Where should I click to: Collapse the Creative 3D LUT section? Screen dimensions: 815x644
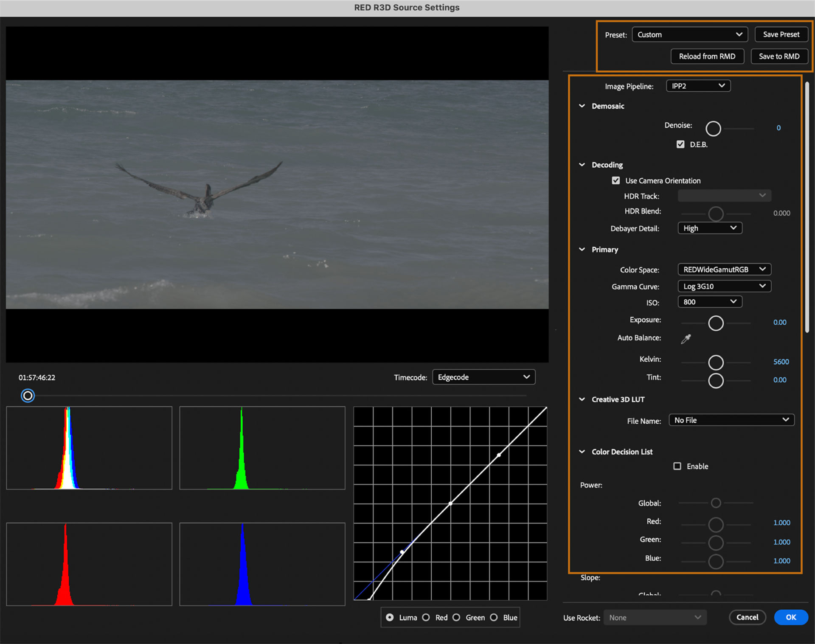[582, 399]
